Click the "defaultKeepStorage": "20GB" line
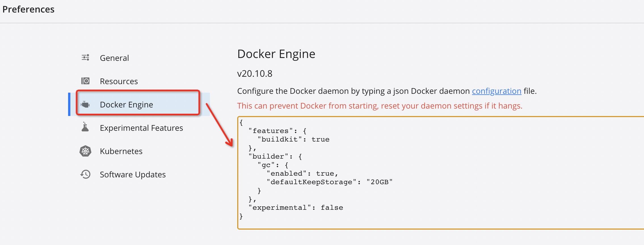The width and height of the screenshot is (644, 245). point(329,182)
